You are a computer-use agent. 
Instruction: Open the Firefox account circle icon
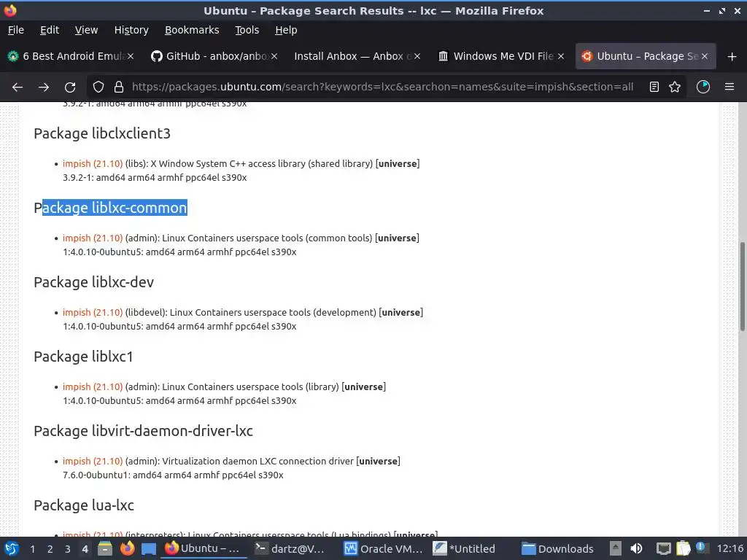[x=703, y=87]
